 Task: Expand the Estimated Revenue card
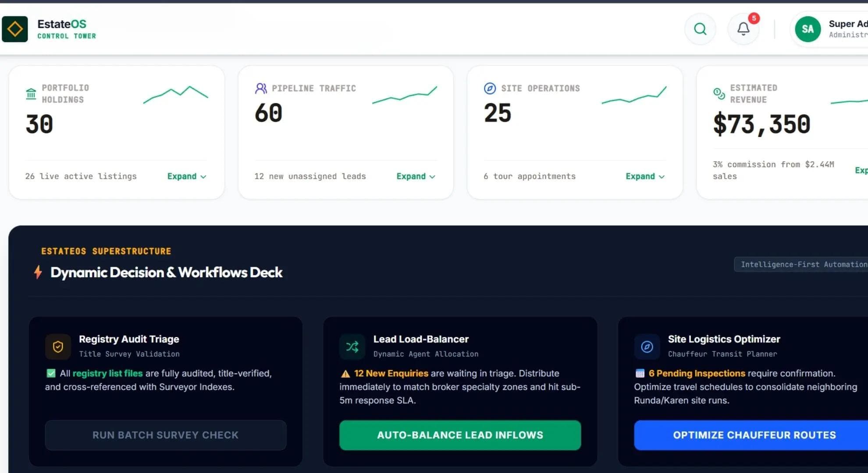tap(861, 170)
